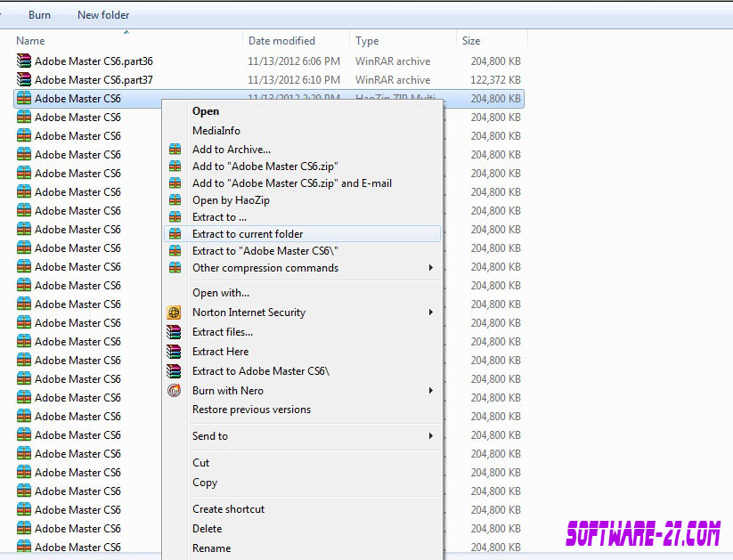Select the file Adobe Master CS6.part37

pyautogui.click(x=94, y=80)
